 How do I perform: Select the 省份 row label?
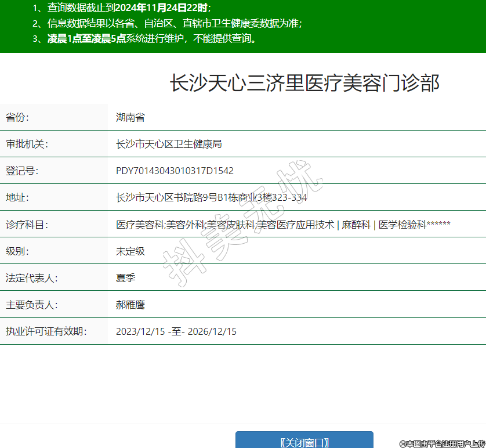(x=17, y=117)
